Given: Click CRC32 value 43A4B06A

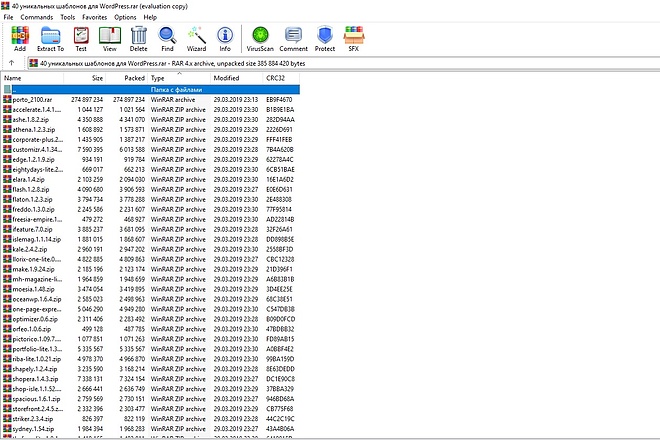Looking at the screenshot, I should pyautogui.click(x=280, y=429).
